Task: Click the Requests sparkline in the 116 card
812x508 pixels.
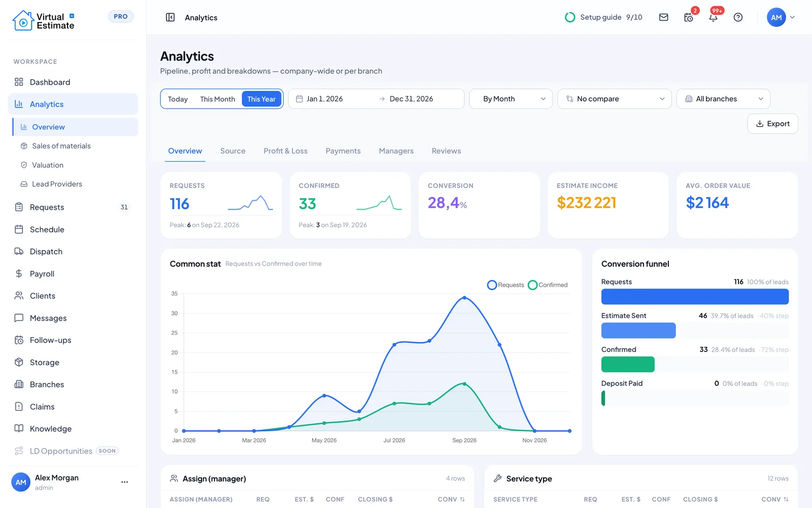Action: pyautogui.click(x=250, y=203)
